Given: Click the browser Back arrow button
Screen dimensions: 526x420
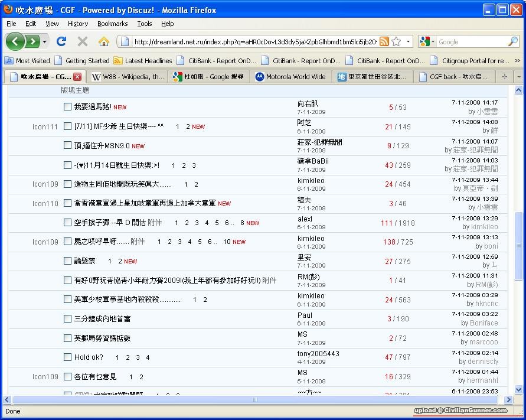Looking at the screenshot, I should click(x=15, y=41).
